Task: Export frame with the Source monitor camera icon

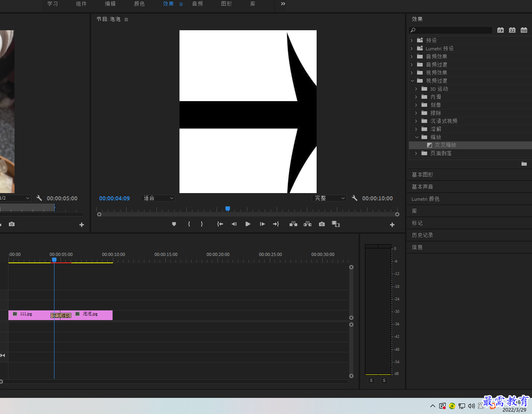Action: (12, 224)
